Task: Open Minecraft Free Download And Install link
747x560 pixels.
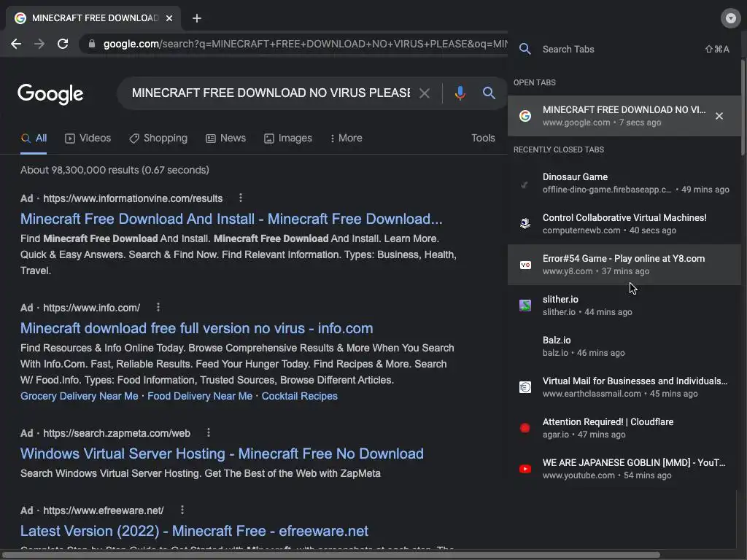Action: coord(231,219)
